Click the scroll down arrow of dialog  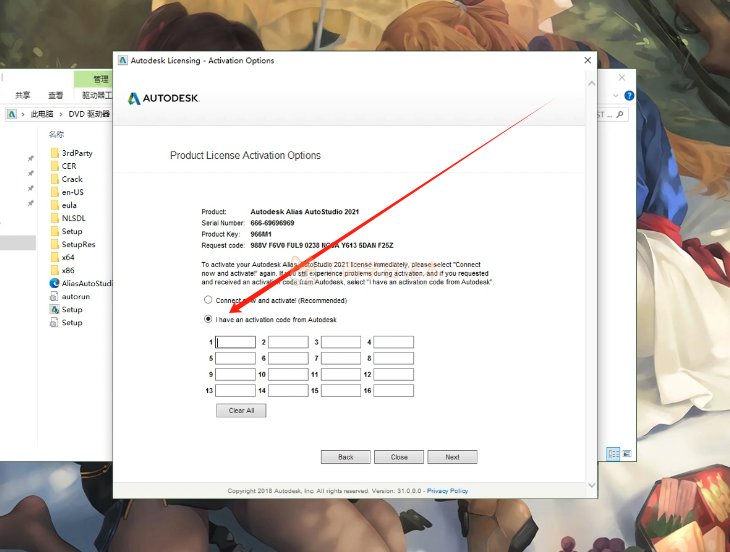click(x=592, y=485)
